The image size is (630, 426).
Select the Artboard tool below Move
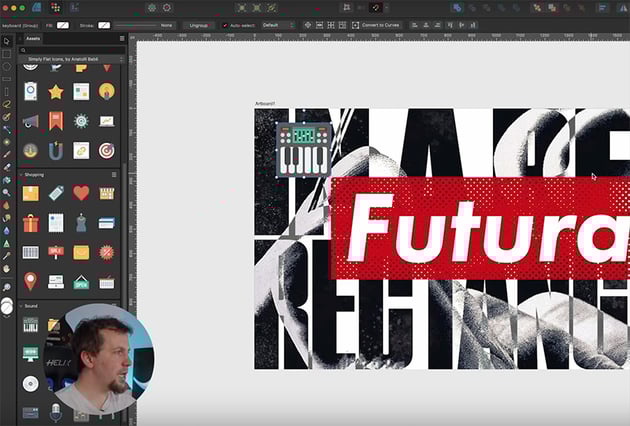(6, 54)
